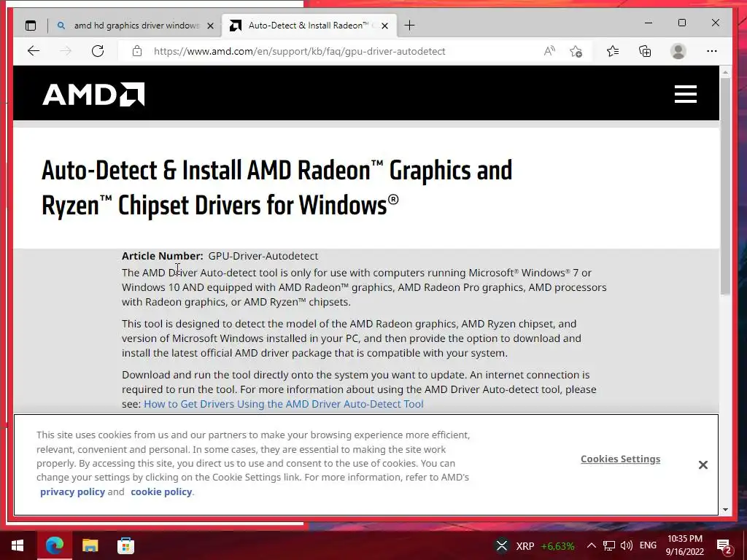
Task: Open the privacy policy link
Action: coord(72,492)
